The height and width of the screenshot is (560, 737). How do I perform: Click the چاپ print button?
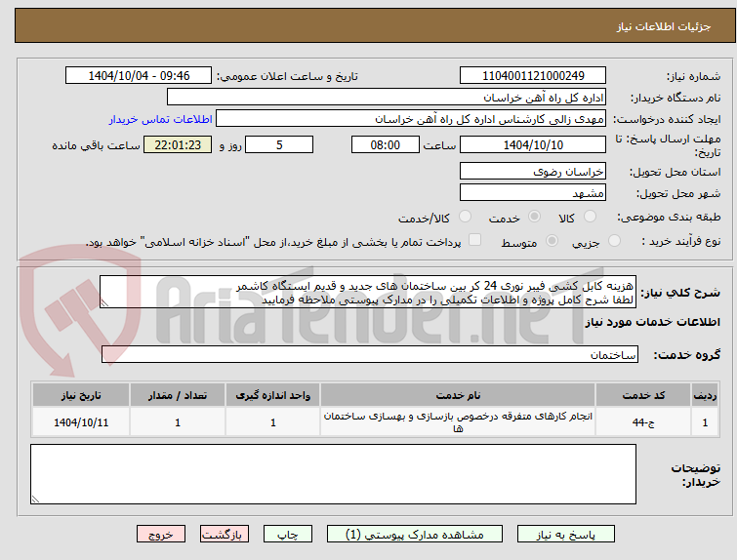[x=288, y=535]
